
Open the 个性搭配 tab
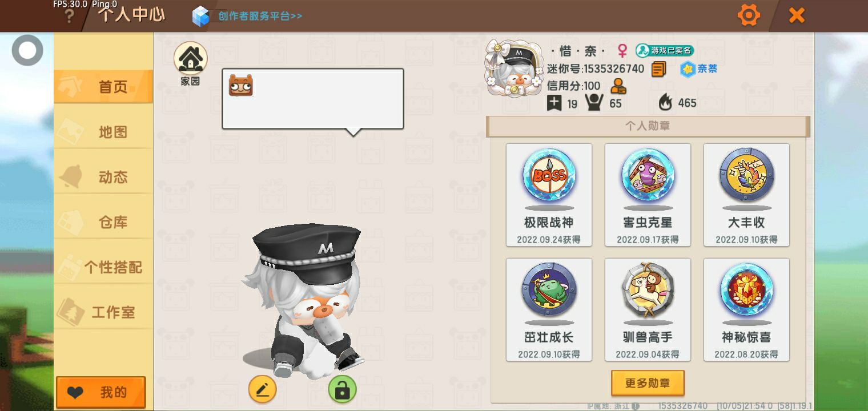104,267
